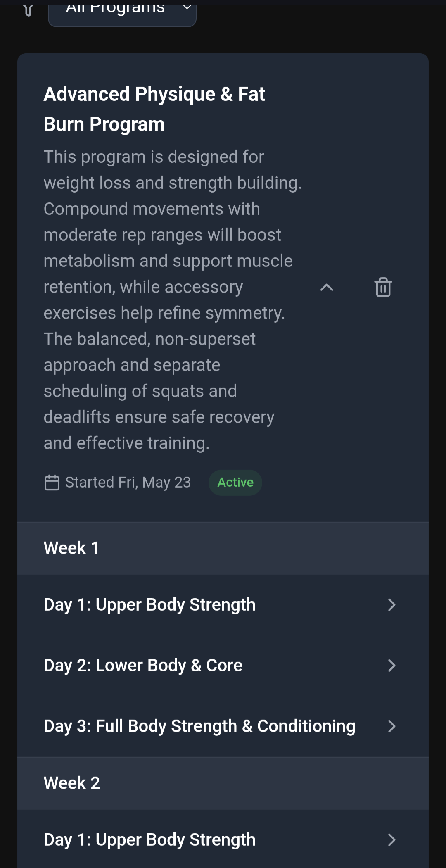Viewport: 446px width, 868px height.
Task: Click the calendar icon beside the start date
Action: 52,482
